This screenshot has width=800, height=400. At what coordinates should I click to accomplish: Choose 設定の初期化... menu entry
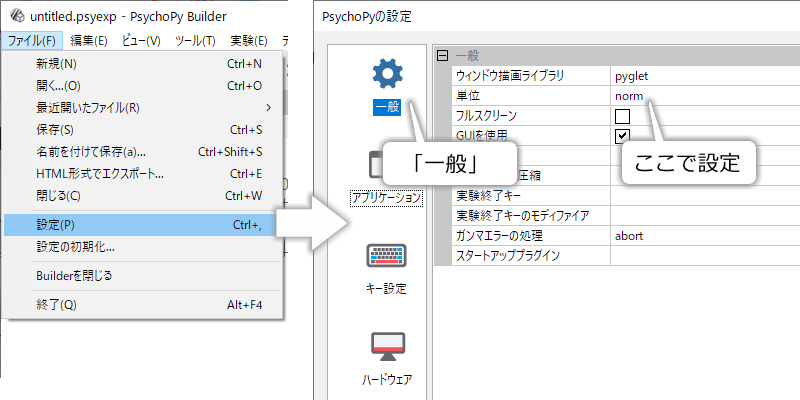(143, 247)
